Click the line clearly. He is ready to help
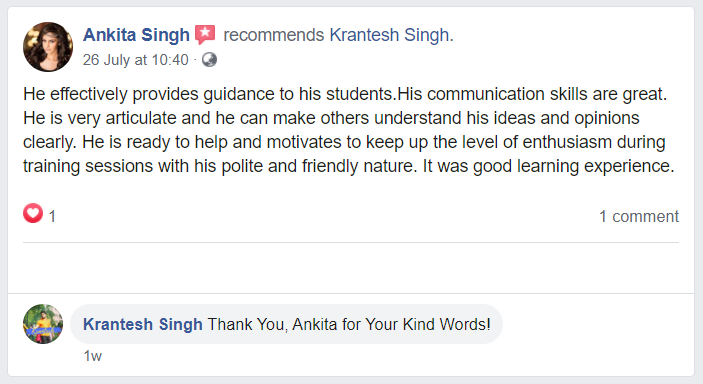This screenshot has height=384, width=703. pos(344,142)
